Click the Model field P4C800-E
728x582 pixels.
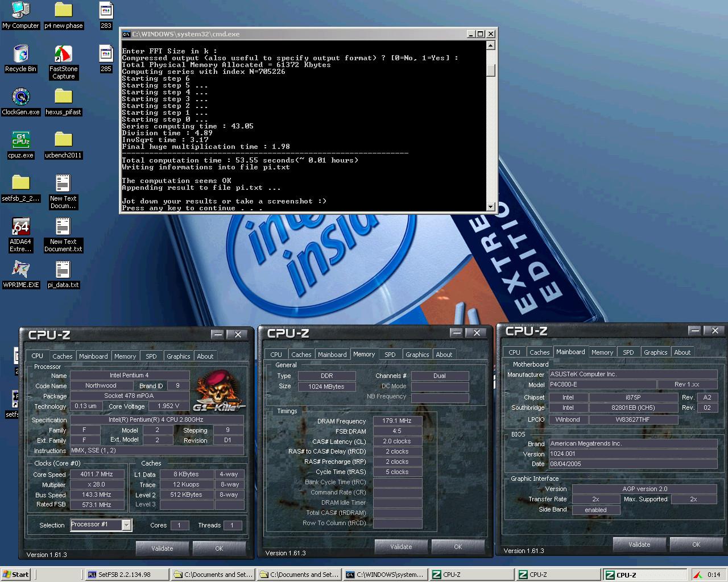click(602, 385)
